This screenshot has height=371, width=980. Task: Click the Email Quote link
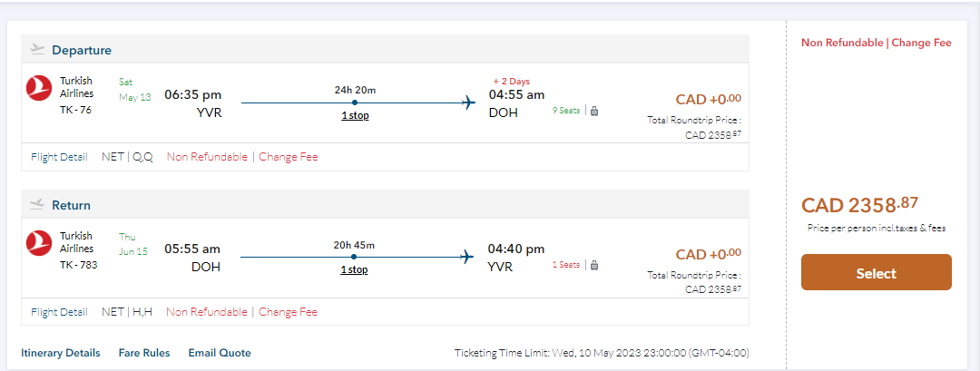220,353
